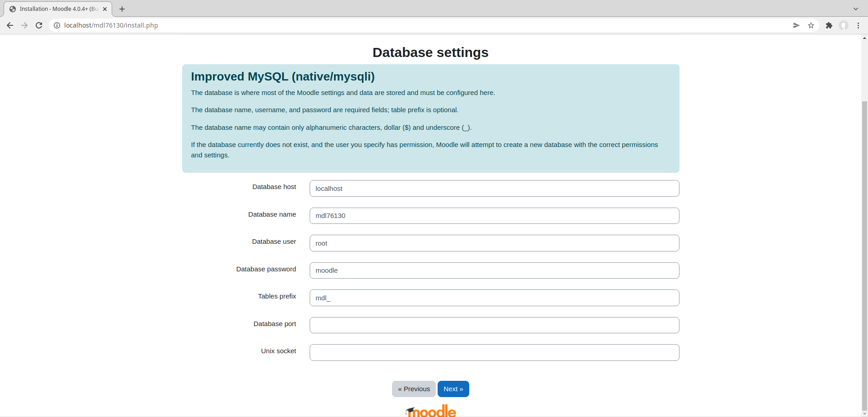Click the browser forward arrow

click(24, 25)
